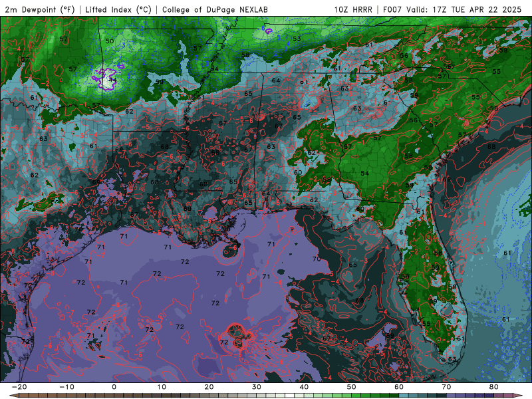Click the "-10" colorbar tick label

point(66,387)
